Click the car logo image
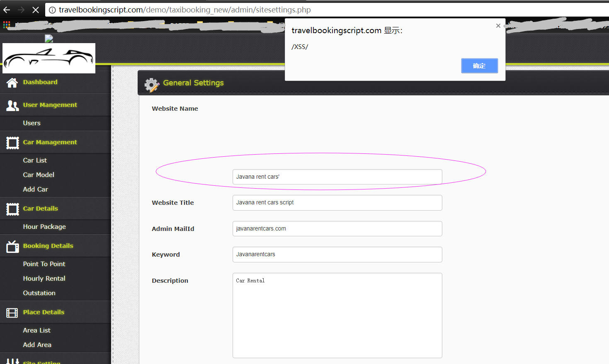The image size is (609, 364). (x=49, y=58)
